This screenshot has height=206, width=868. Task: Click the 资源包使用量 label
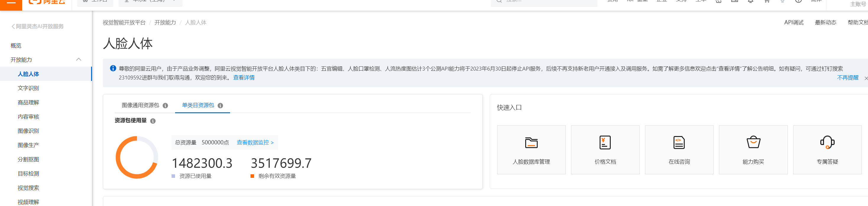coord(131,121)
